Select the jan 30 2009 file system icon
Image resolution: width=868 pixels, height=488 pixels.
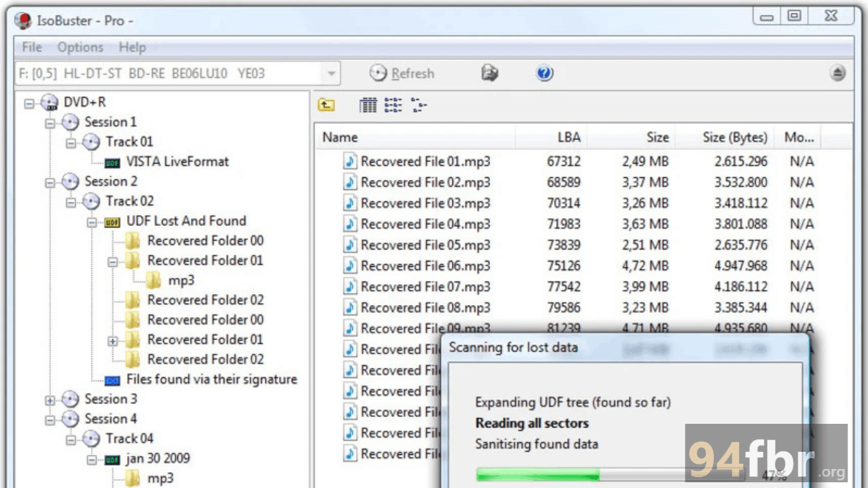[x=112, y=459]
